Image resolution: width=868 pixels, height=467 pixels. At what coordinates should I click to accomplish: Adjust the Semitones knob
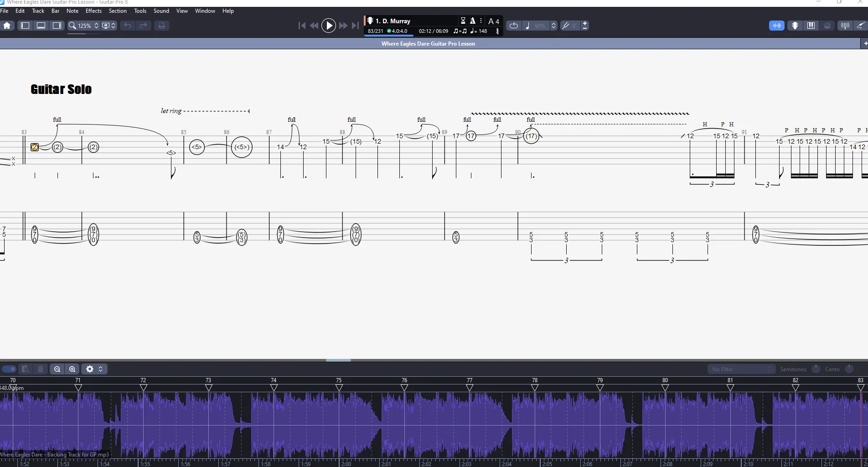(x=816, y=369)
